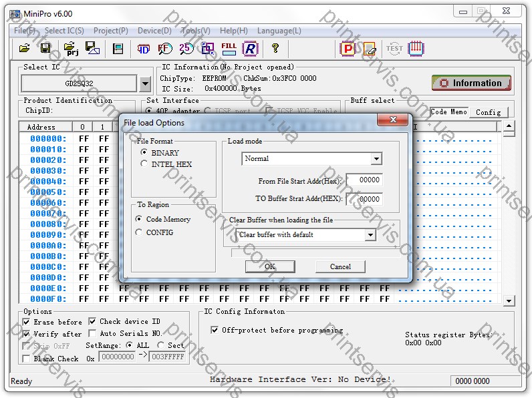Screen dimensions: 532x398
Task: Click TO Buffer Strat Addr field
Action: pos(364,199)
